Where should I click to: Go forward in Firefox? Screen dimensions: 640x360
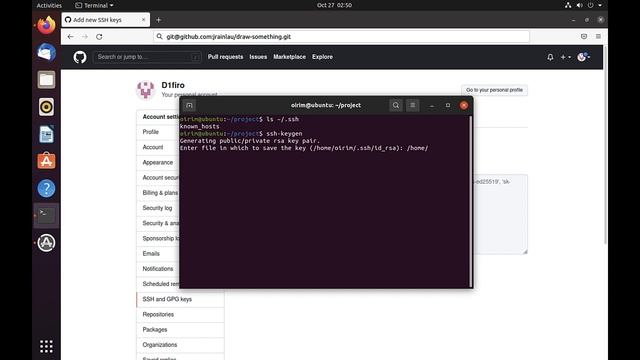pos(85,37)
